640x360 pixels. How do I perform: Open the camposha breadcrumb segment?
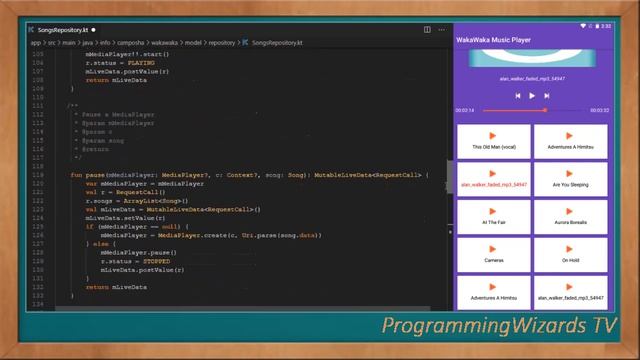(x=131, y=42)
